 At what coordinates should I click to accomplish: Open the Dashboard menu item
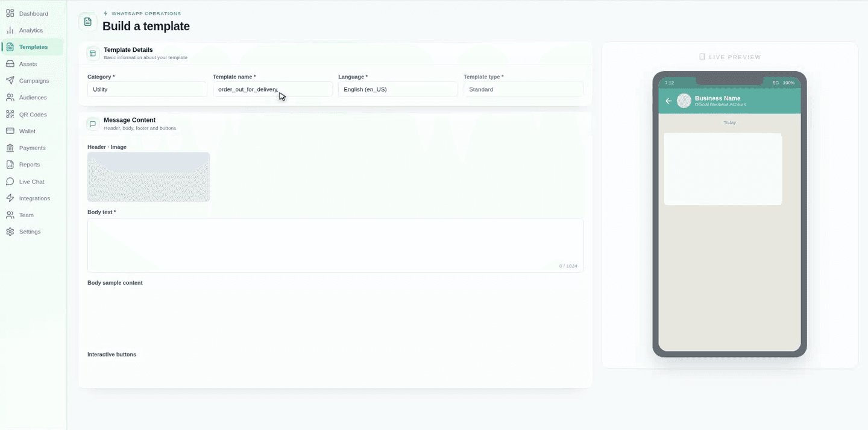click(33, 13)
